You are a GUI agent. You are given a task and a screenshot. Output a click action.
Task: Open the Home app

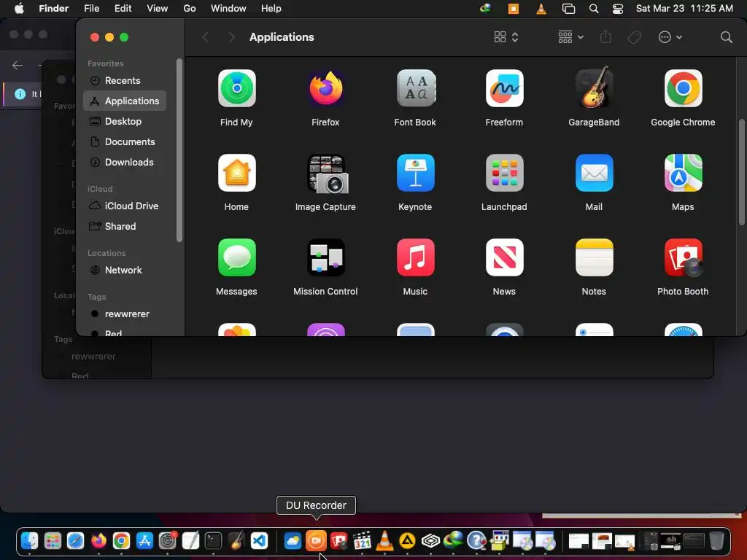(x=237, y=173)
